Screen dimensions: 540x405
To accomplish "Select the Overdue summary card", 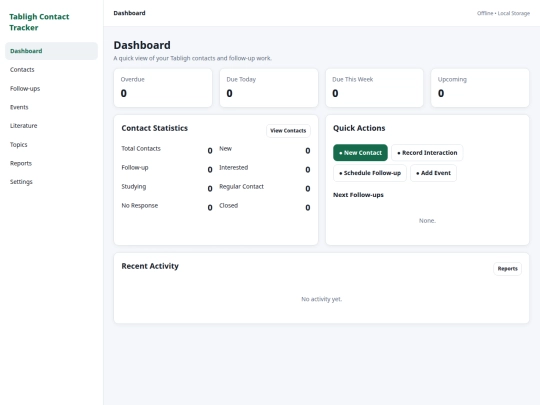I will [x=163, y=88].
